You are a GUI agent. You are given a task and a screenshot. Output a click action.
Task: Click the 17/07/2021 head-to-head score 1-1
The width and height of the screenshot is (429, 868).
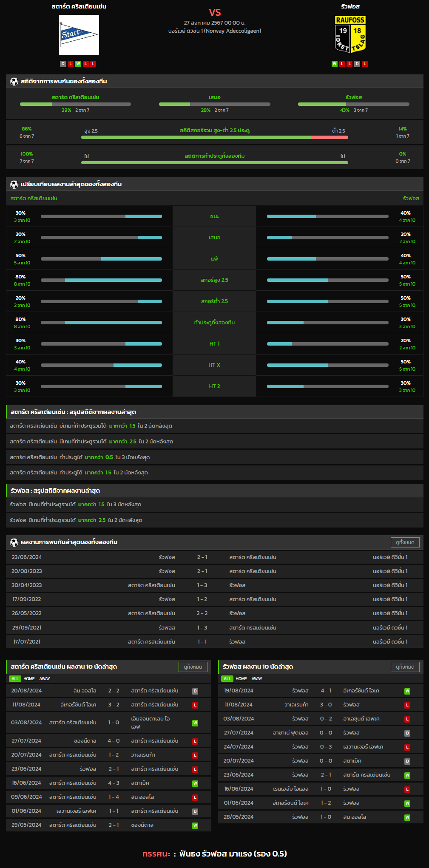202,642
